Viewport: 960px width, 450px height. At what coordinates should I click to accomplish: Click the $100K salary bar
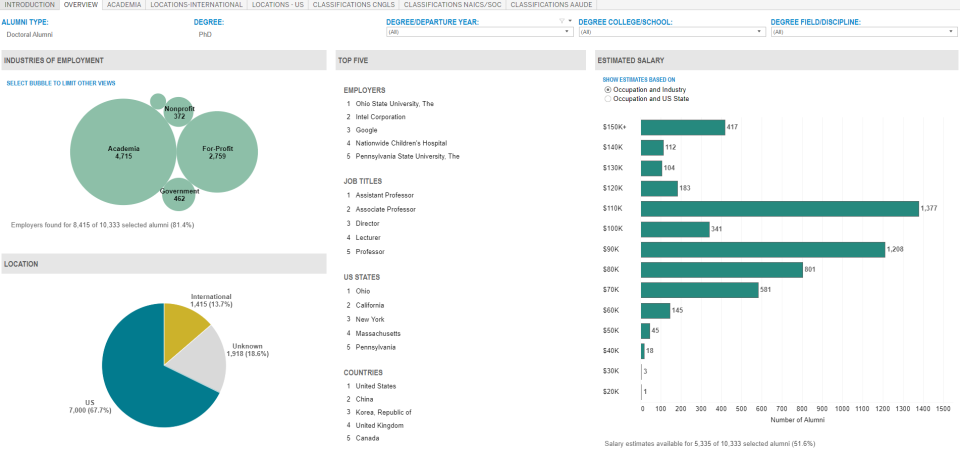click(x=675, y=229)
